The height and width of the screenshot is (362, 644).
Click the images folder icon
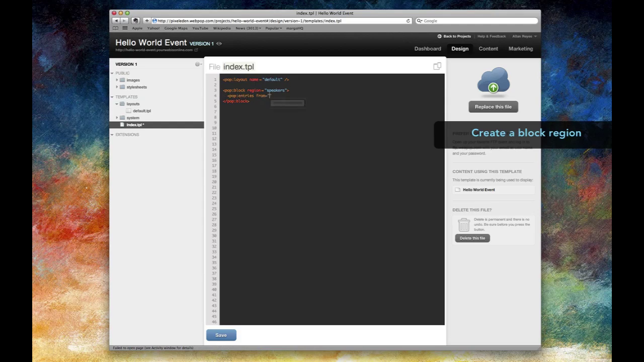(x=122, y=80)
